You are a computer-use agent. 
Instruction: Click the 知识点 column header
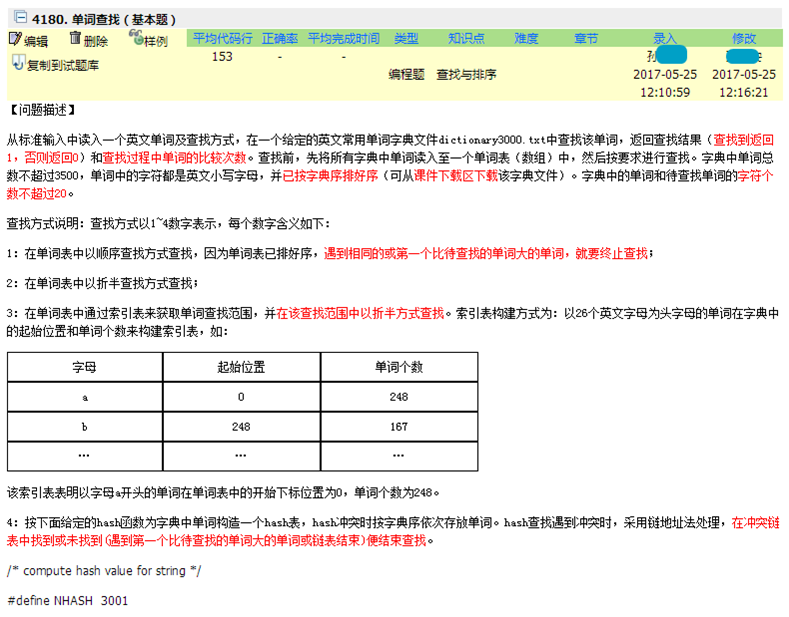pos(466,38)
